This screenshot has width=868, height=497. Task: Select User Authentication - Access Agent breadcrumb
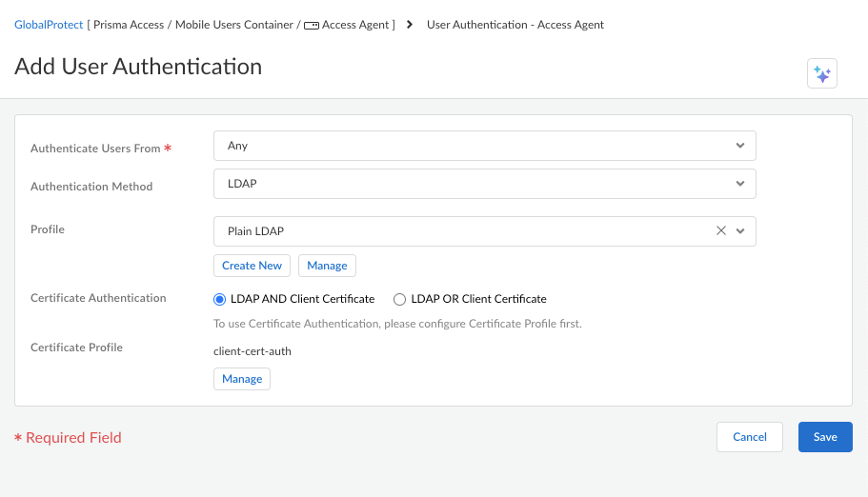pos(515,25)
